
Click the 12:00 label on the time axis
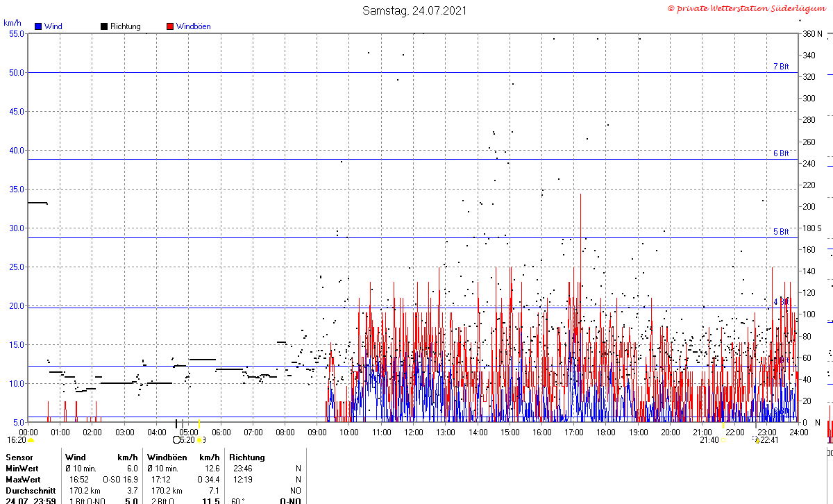(414, 432)
